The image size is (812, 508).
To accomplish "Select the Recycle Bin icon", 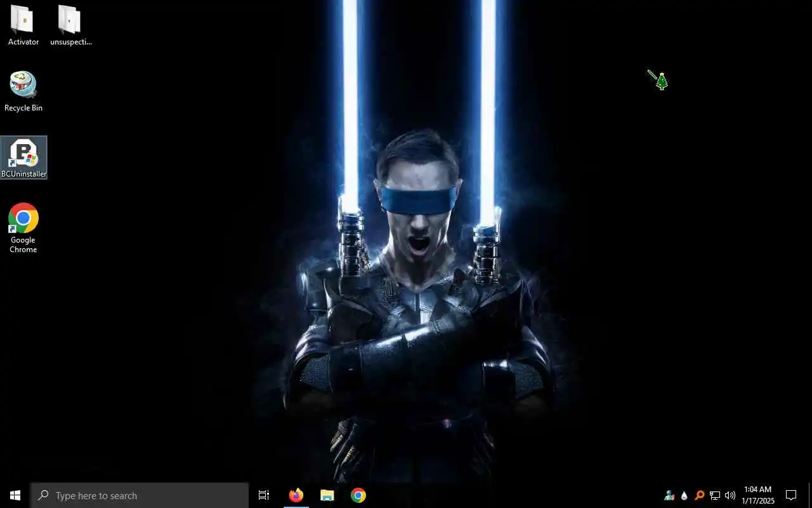I will pyautogui.click(x=23, y=91).
